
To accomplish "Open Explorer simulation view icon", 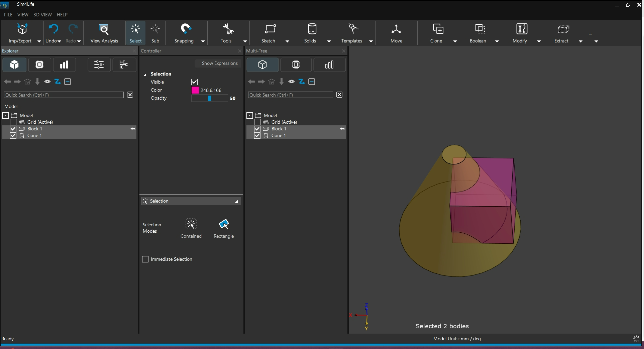I will (x=39, y=65).
